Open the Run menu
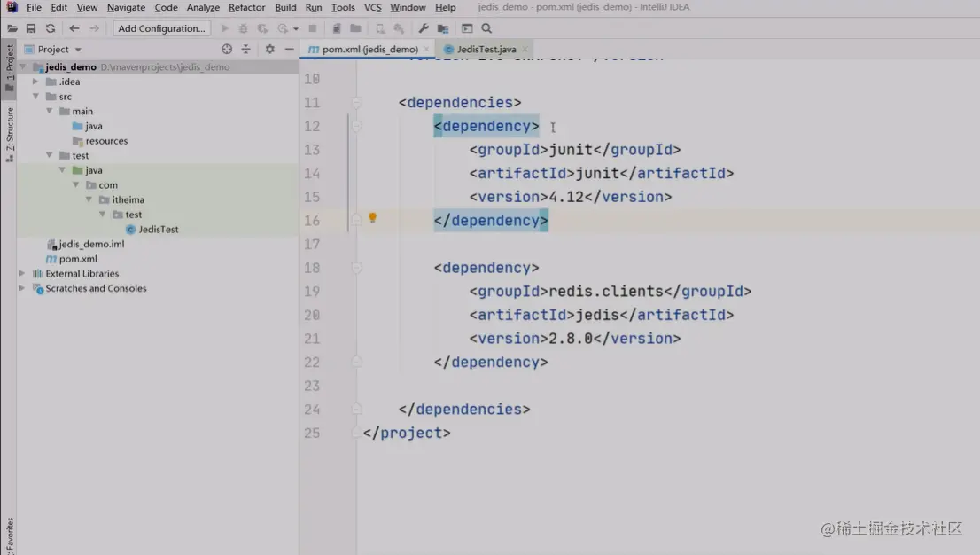The height and width of the screenshot is (555, 980). [314, 7]
